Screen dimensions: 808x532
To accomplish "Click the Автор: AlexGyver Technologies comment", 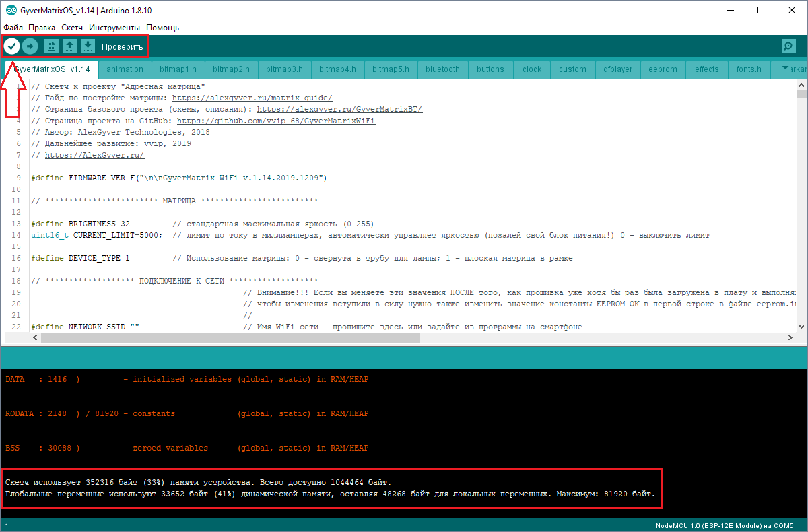I will [x=120, y=132].
